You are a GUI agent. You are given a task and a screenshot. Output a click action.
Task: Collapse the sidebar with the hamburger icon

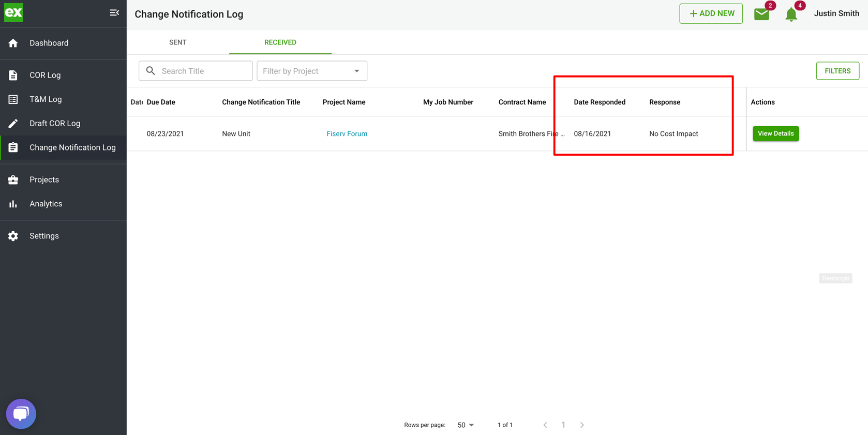pyautogui.click(x=114, y=13)
